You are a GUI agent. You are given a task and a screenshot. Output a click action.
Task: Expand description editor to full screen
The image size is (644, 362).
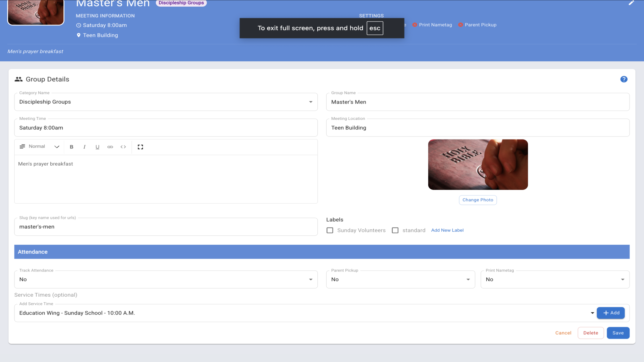[140, 147]
